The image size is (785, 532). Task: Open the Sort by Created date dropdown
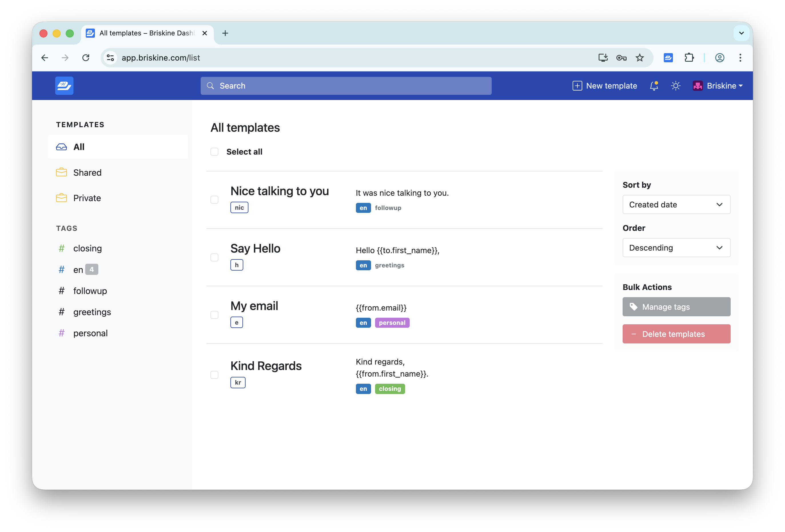(x=676, y=205)
